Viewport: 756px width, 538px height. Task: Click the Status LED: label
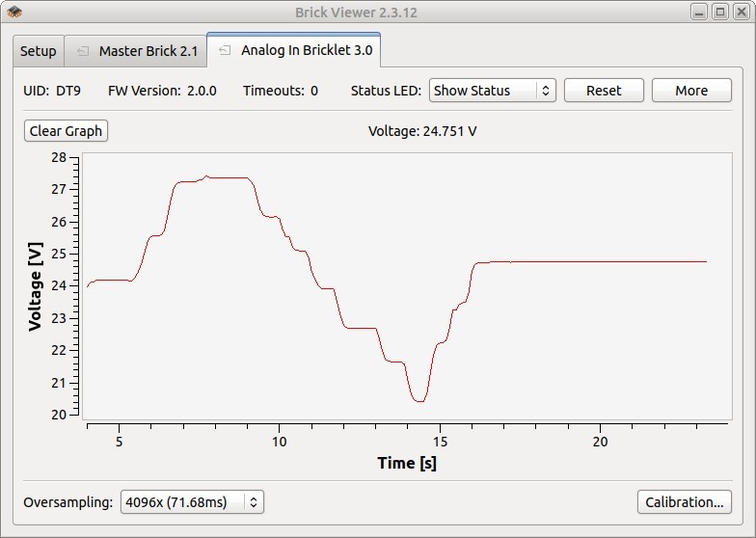coord(386,91)
